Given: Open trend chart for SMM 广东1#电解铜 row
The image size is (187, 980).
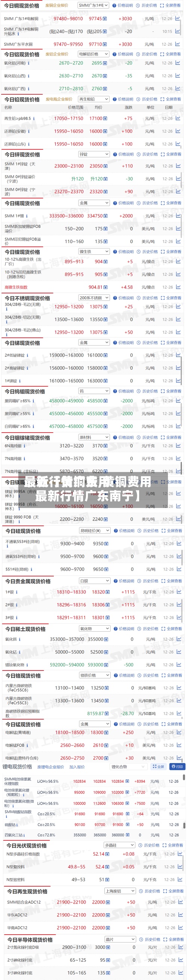Looking at the screenshot, I should coord(178,18).
